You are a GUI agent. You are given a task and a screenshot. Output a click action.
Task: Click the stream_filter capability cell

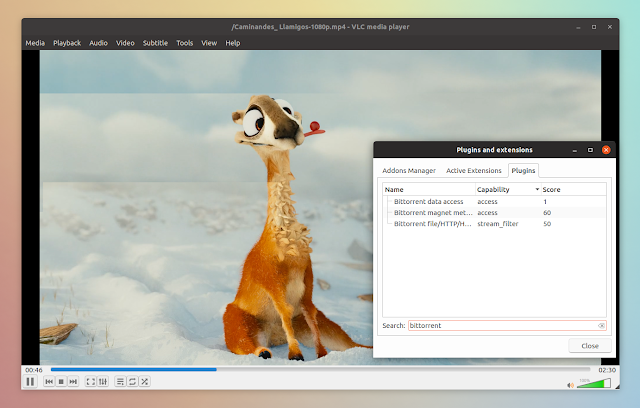coord(498,224)
